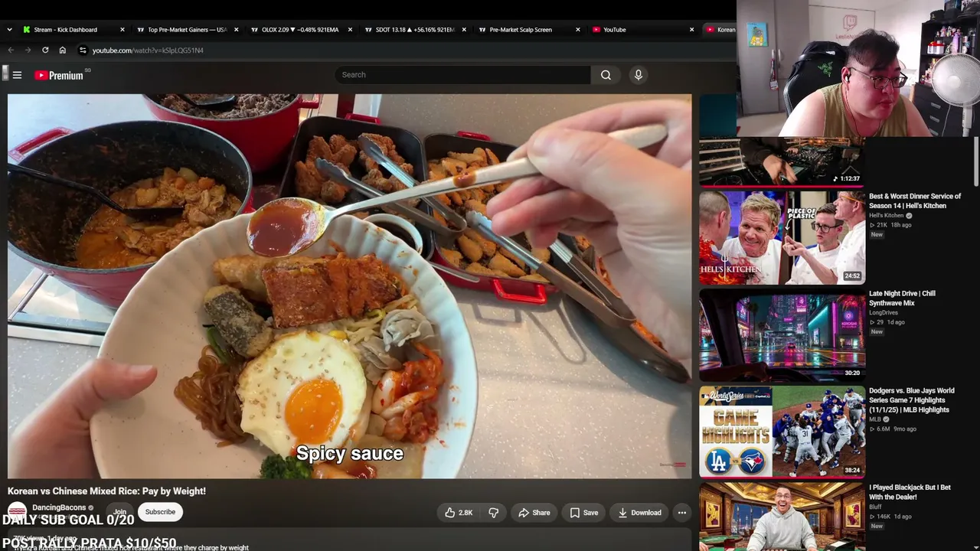Viewport: 980px width, 551px height.
Task: Like the video with 2.8K likes
Action: (459, 513)
